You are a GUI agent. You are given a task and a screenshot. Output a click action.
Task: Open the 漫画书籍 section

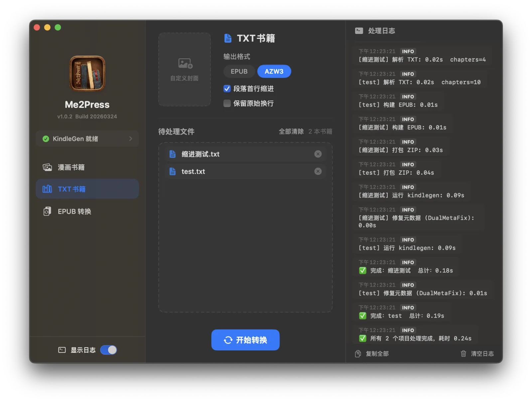[87, 167]
